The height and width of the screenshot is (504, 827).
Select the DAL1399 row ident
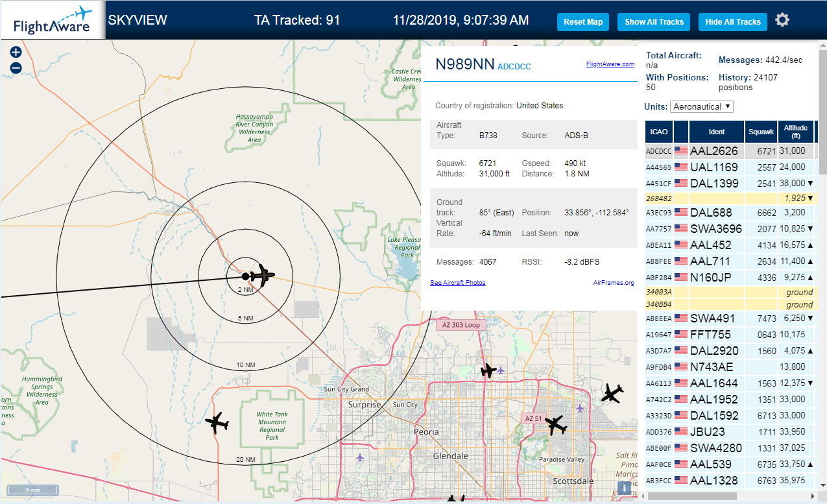coord(715,184)
